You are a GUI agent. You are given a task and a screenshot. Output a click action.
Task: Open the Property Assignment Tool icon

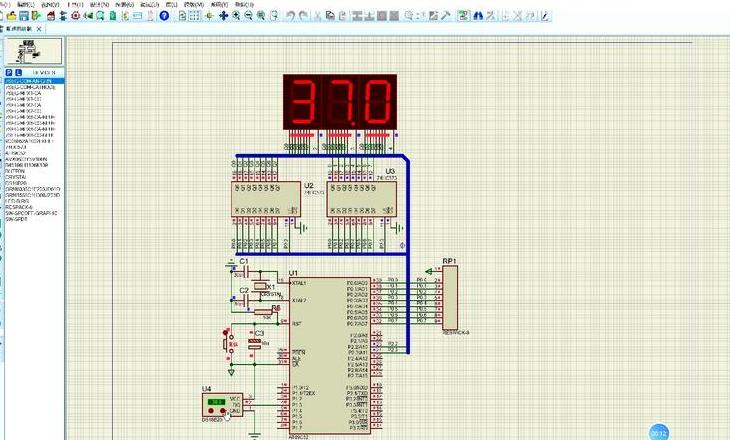click(490, 16)
